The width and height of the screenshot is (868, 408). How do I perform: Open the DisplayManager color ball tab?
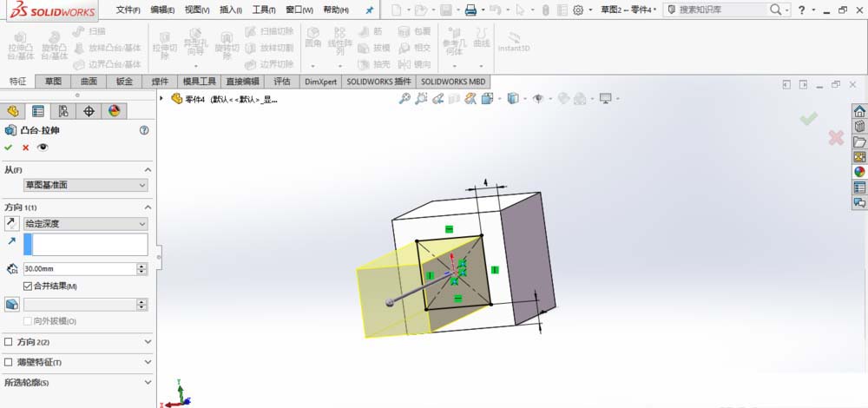(x=114, y=111)
